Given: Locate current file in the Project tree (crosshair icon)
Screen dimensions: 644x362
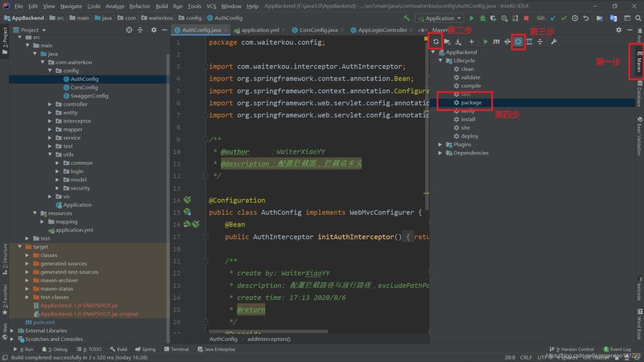Looking at the screenshot, I should click(x=129, y=30).
